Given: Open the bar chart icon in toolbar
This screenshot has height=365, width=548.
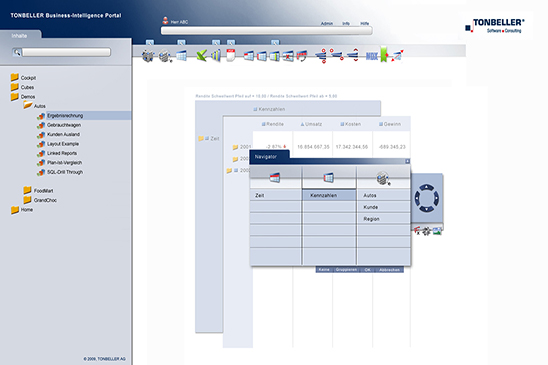Looking at the screenshot, I should (x=216, y=56).
